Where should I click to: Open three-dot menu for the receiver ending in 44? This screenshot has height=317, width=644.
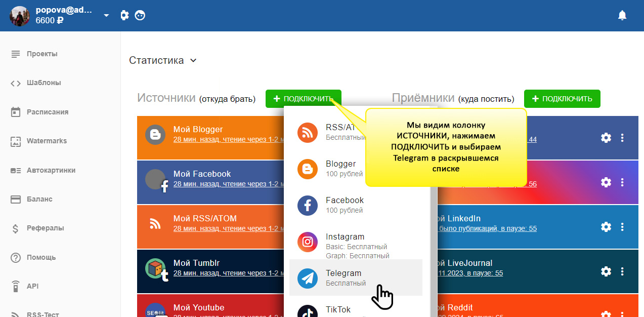[622, 138]
